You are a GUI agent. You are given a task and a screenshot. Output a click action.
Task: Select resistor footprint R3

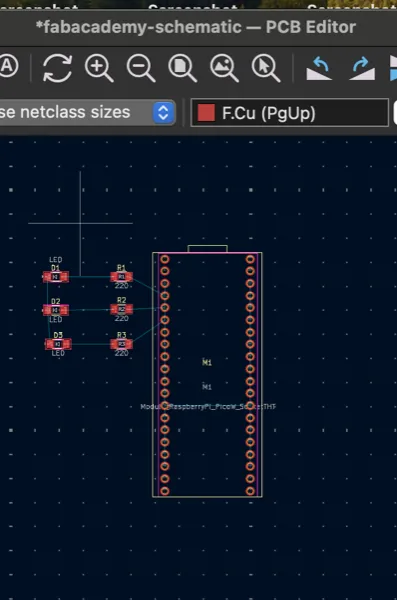click(x=121, y=344)
